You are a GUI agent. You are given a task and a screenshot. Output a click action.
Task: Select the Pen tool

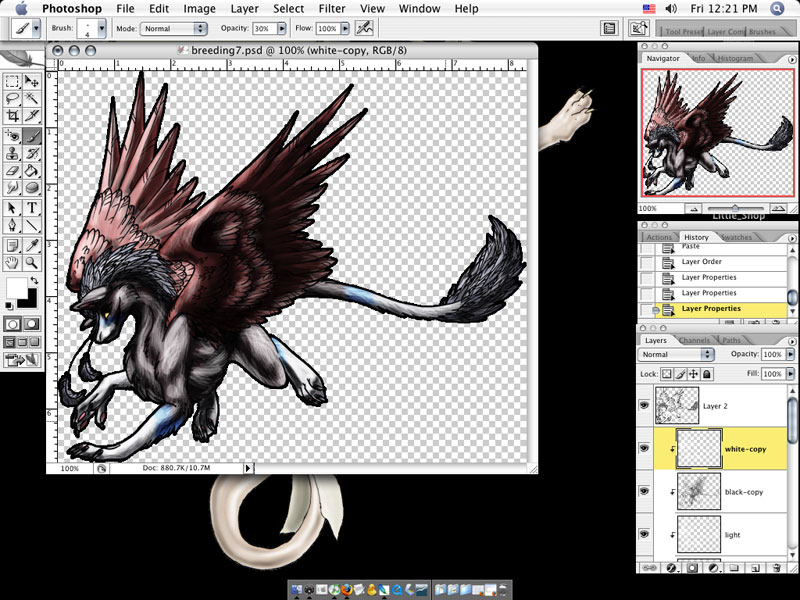pos(12,225)
